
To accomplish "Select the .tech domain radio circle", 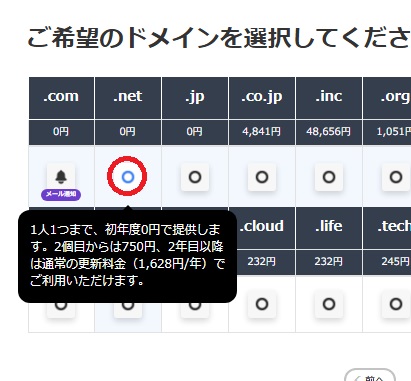I will pos(396,304).
